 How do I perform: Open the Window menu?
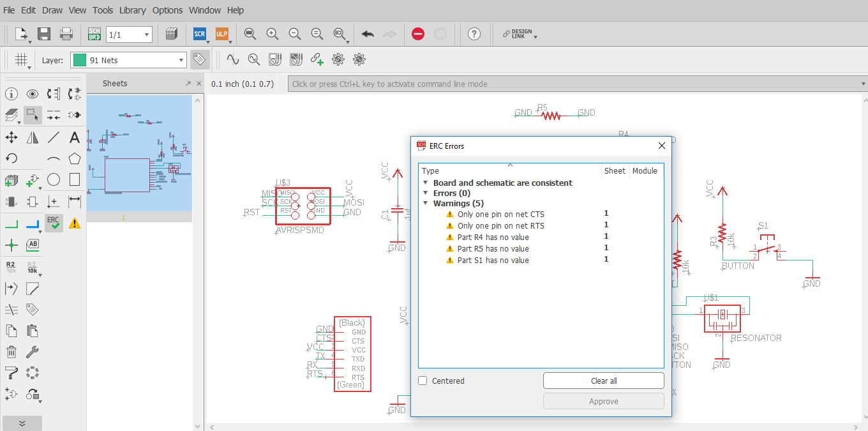pos(205,10)
